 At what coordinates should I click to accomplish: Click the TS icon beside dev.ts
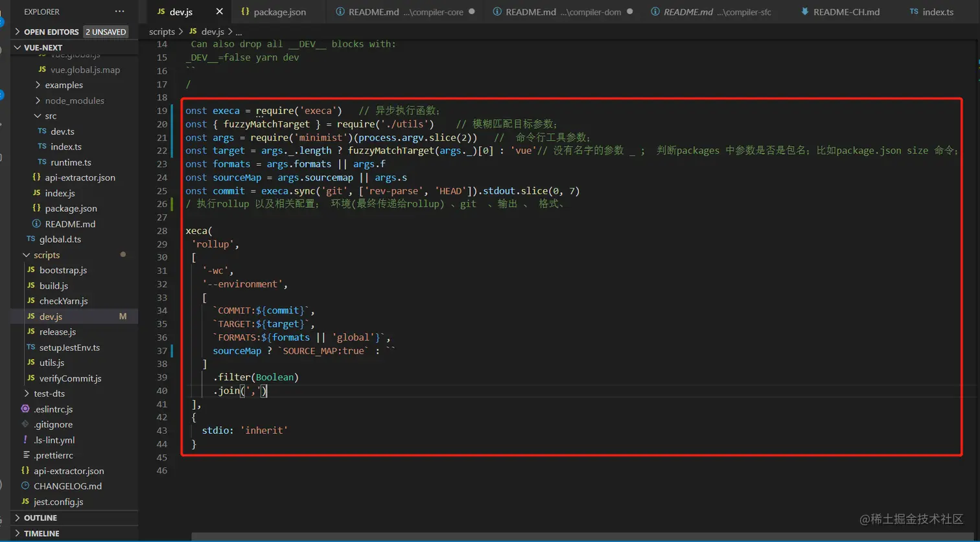click(42, 131)
